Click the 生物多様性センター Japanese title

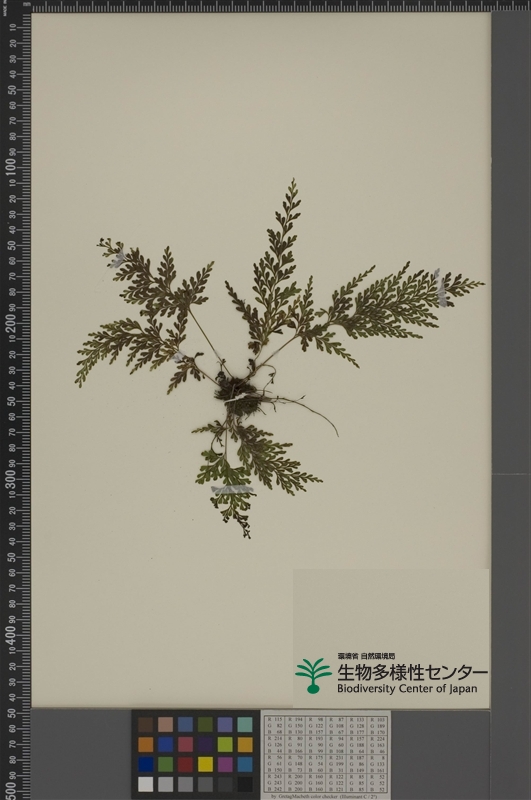tap(412, 672)
